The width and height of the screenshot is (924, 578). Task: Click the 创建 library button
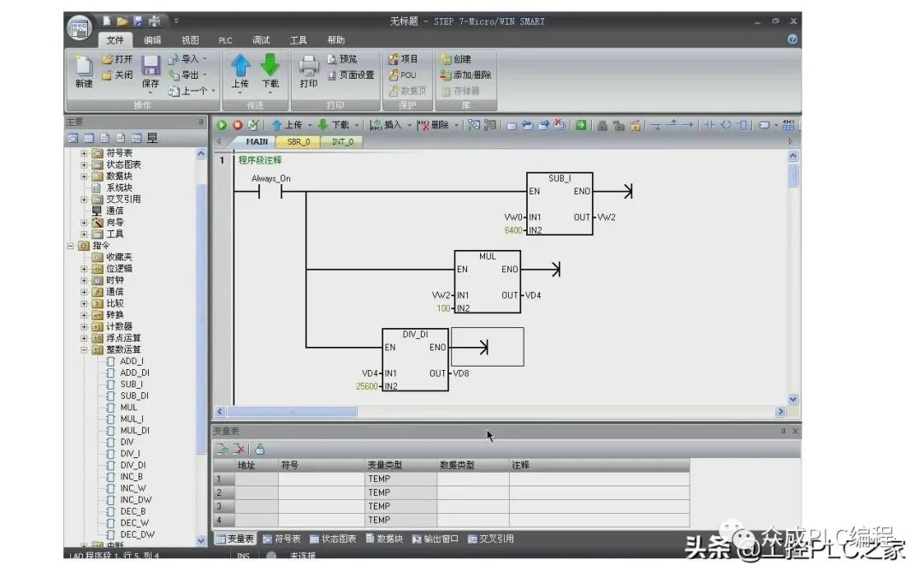[x=456, y=59]
